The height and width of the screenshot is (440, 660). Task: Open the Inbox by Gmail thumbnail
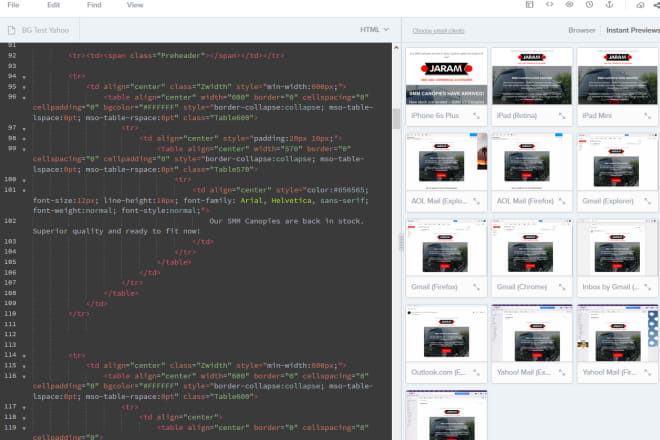(617, 248)
